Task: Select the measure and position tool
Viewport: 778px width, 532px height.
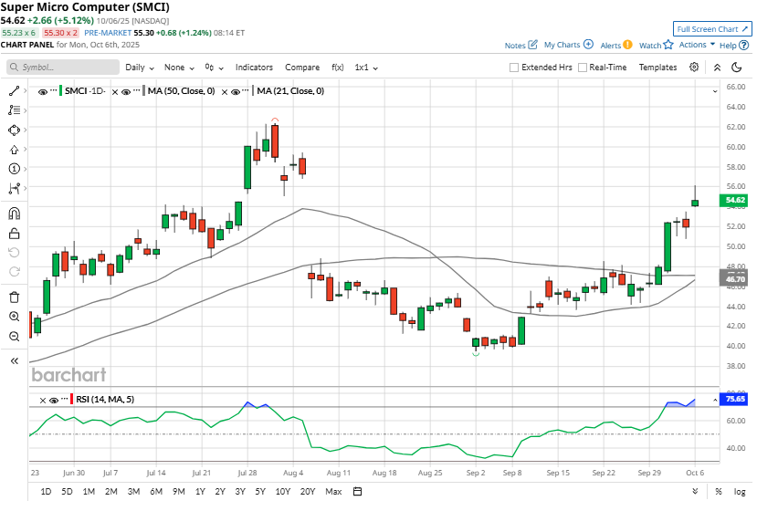Action: click(x=14, y=188)
